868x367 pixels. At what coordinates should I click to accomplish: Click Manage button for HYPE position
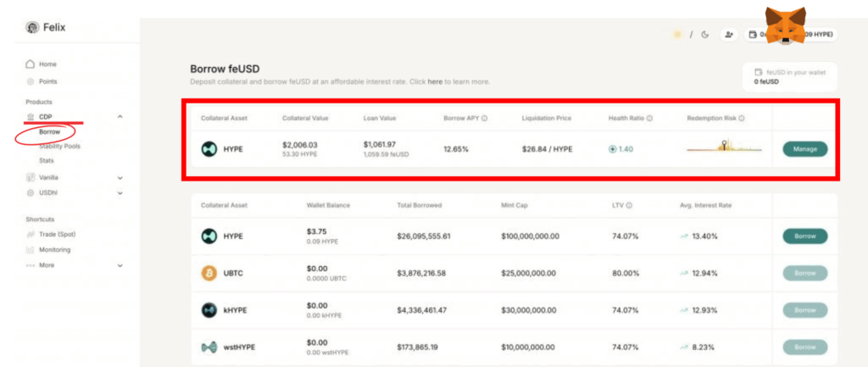point(804,149)
